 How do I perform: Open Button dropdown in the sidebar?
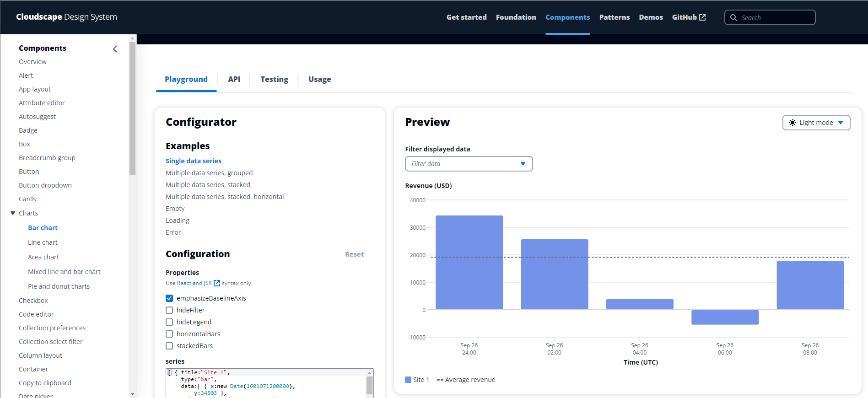(x=45, y=185)
